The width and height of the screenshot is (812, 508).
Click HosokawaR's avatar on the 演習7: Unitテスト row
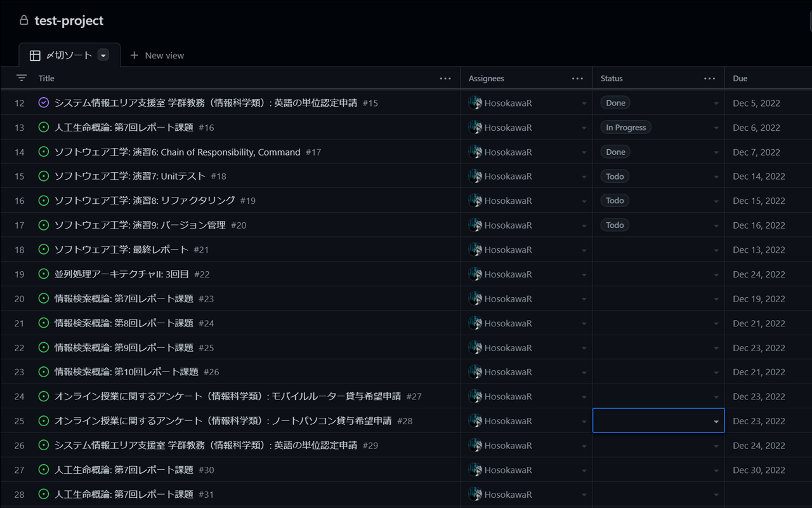(x=476, y=176)
